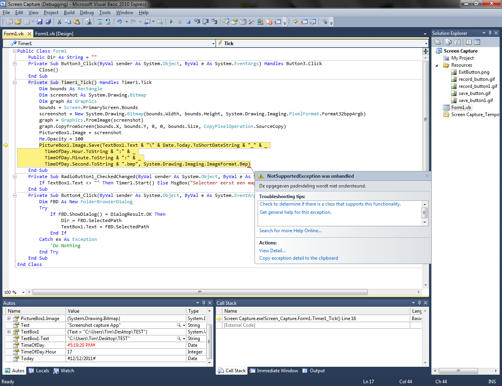Click the Copy toolbar icon
Viewport: 502px width, 386px height.
[68, 22]
